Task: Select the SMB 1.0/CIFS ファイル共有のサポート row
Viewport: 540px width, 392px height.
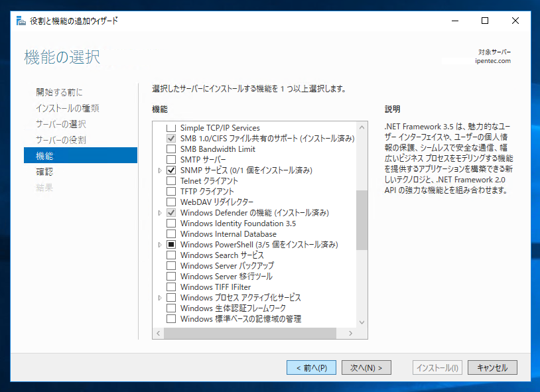Action: (267, 139)
